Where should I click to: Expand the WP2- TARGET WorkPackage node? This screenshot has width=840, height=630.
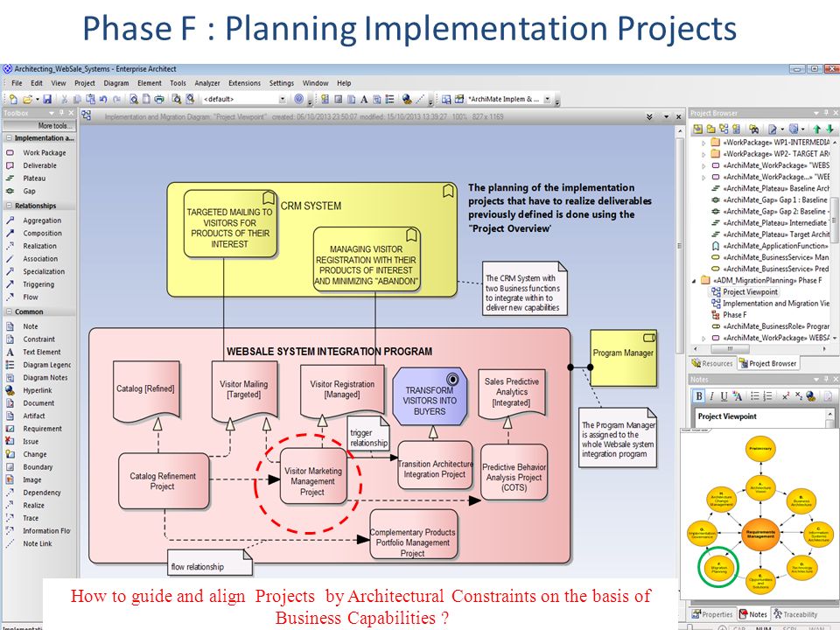[703, 154]
